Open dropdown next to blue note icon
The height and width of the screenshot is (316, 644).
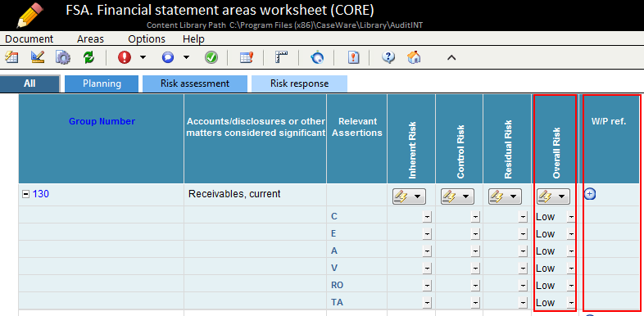(x=186, y=57)
